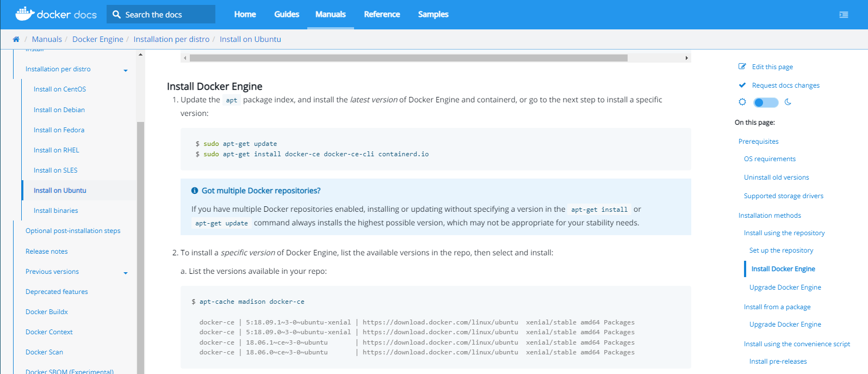Click the code scrollbar left arrow
868x374 pixels.
pos(185,58)
